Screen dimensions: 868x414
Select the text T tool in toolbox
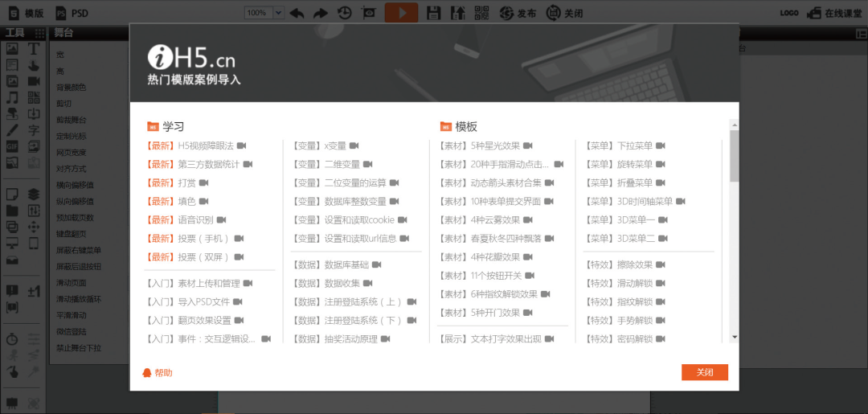[x=34, y=49]
